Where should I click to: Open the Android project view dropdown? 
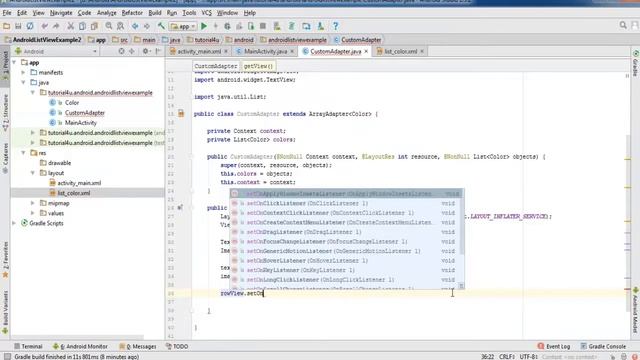click(56, 51)
